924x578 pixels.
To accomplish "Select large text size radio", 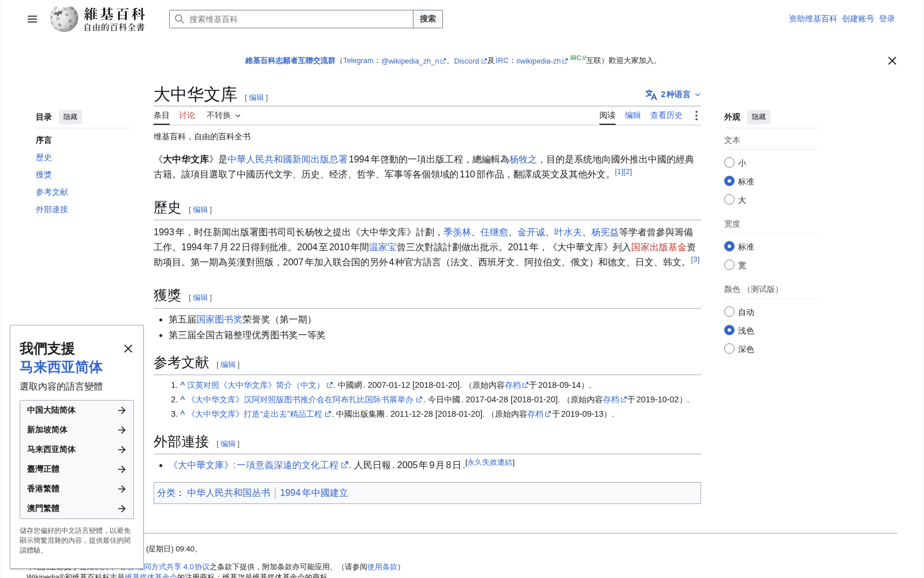I will pyautogui.click(x=729, y=200).
